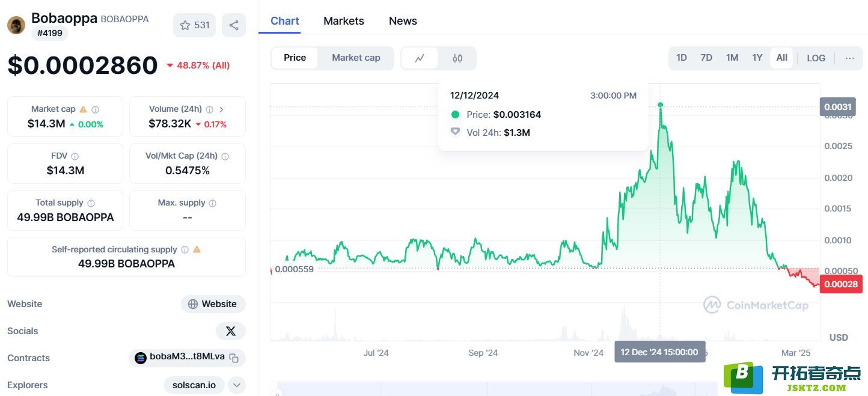Image resolution: width=868 pixels, height=396 pixels.
Task: Click the share icon button
Action: pos(234,25)
